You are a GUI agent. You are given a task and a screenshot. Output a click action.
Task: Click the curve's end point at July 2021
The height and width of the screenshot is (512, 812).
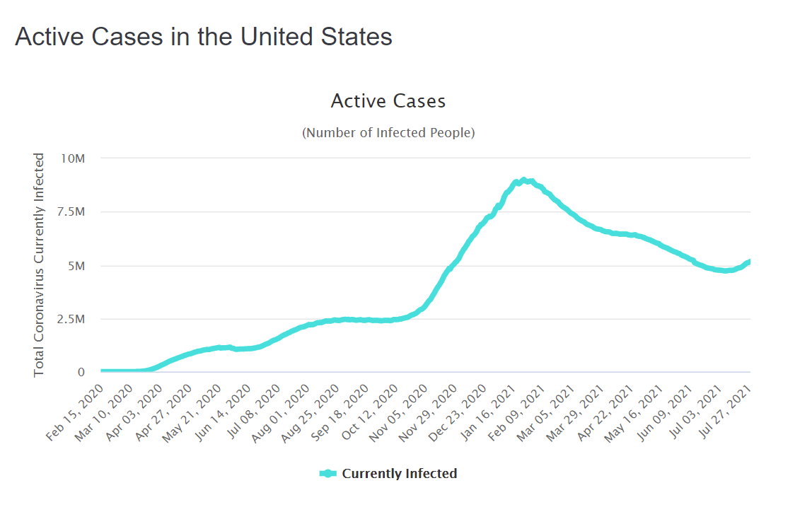click(x=748, y=262)
